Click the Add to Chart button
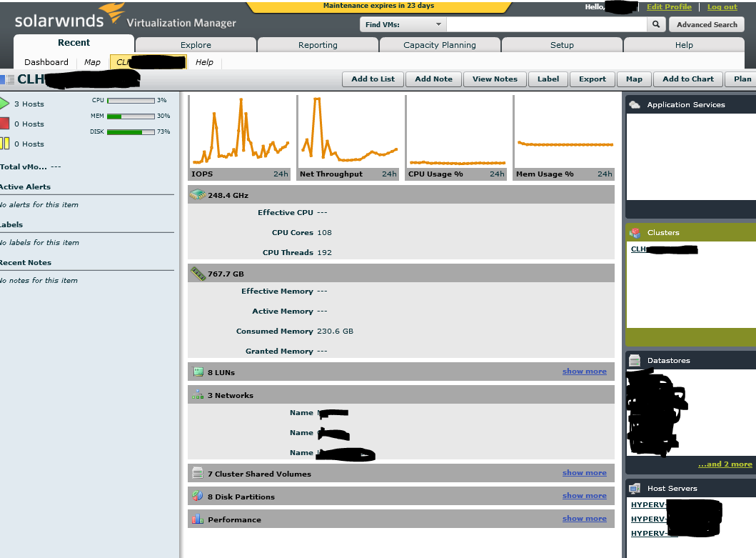The width and height of the screenshot is (756, 558). click(x=688, y=79)
